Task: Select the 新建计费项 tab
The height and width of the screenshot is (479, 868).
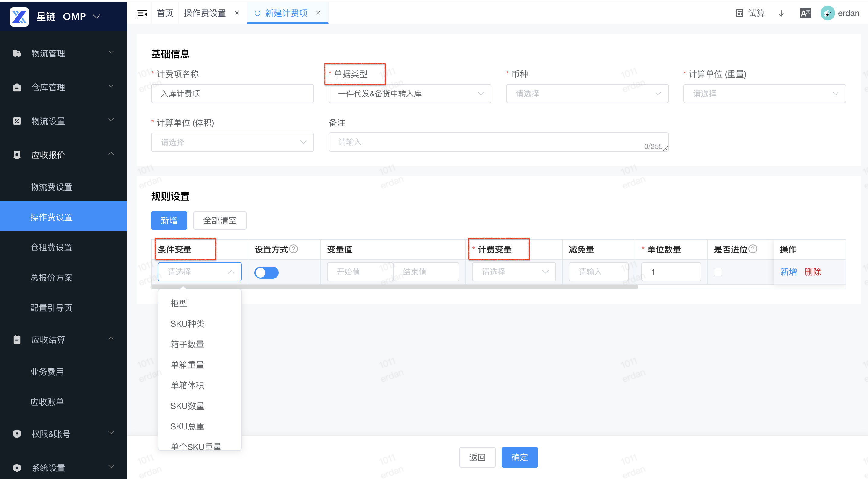Action: pyautogui.click(x=287, y=13)
